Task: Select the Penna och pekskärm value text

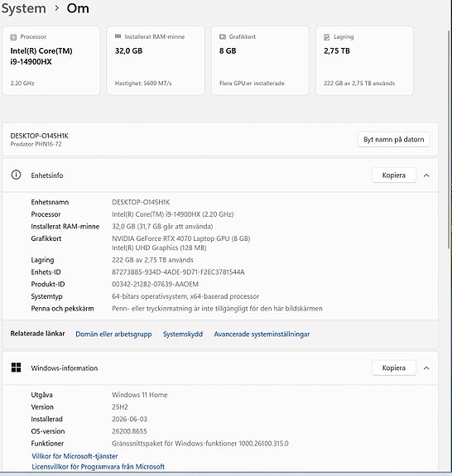Action: click(x=217, y=309)
